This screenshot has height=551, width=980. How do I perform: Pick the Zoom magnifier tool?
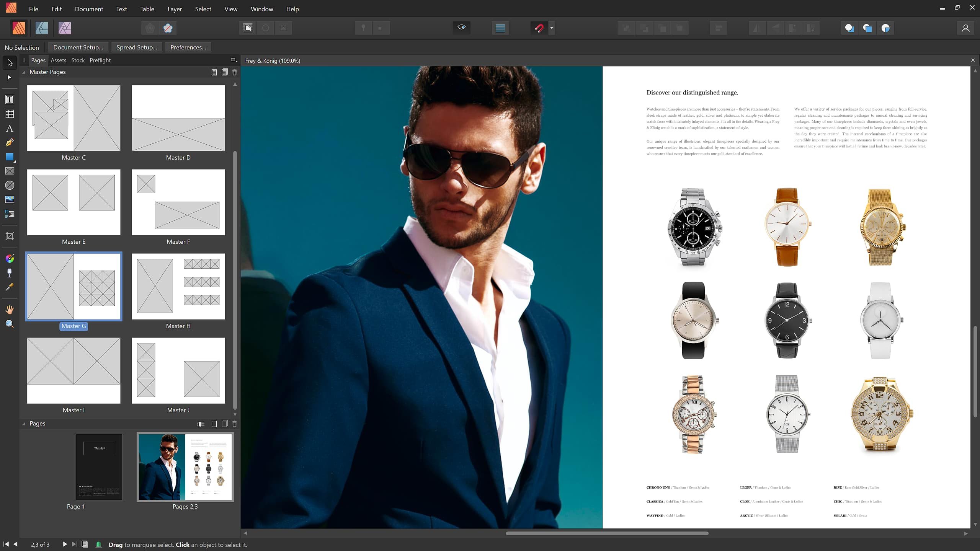10,324
